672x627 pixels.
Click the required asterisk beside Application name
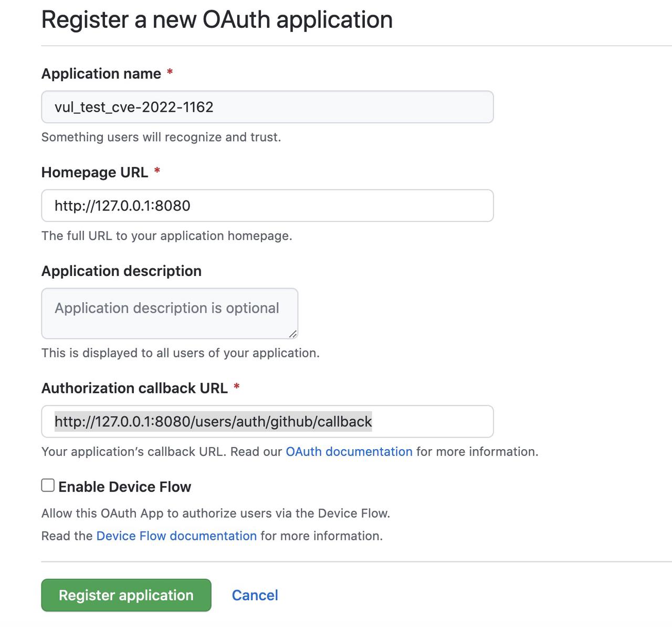click(170, 73)
